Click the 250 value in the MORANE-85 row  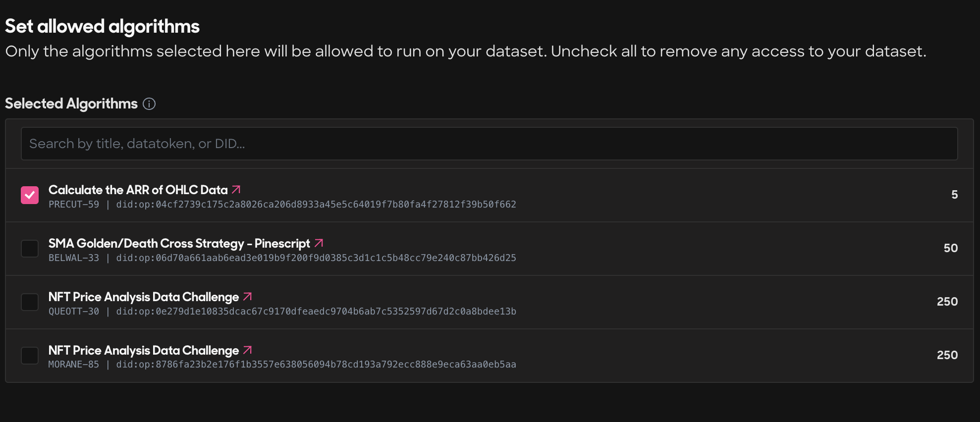[947, 355]
